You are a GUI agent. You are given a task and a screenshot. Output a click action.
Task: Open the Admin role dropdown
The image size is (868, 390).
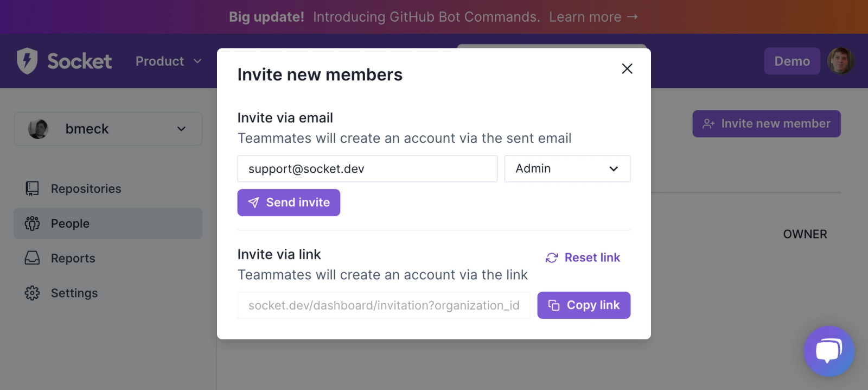pos(567,169)
